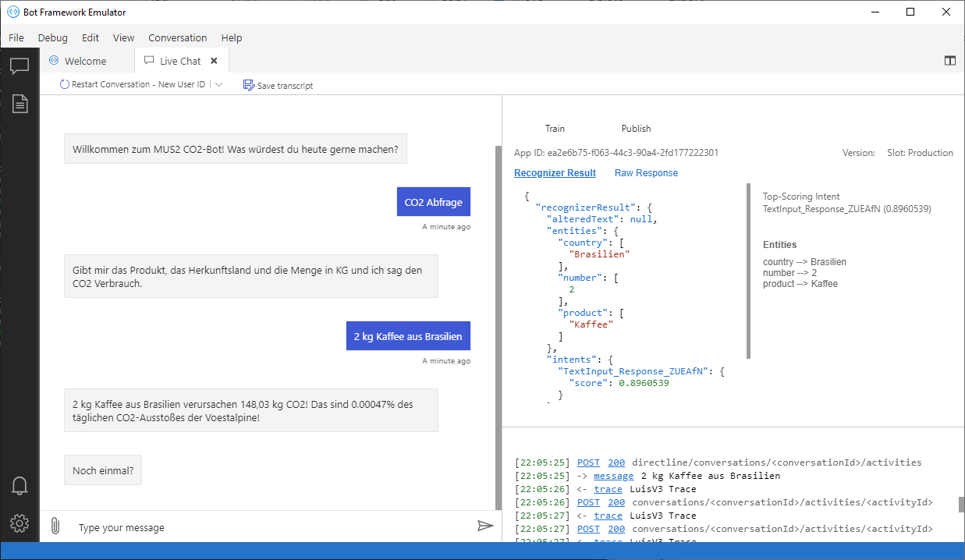Open the View menu
Image resolution: width=965 pixels, height=560 pixels.
coord(123,37)
